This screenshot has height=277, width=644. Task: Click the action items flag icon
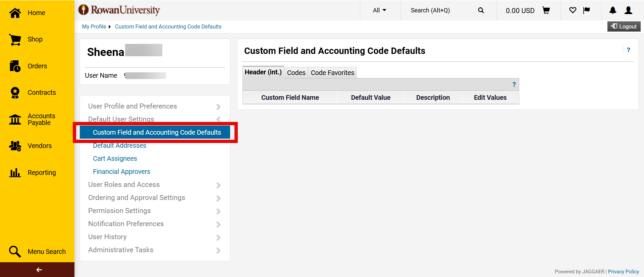point(586,10)
